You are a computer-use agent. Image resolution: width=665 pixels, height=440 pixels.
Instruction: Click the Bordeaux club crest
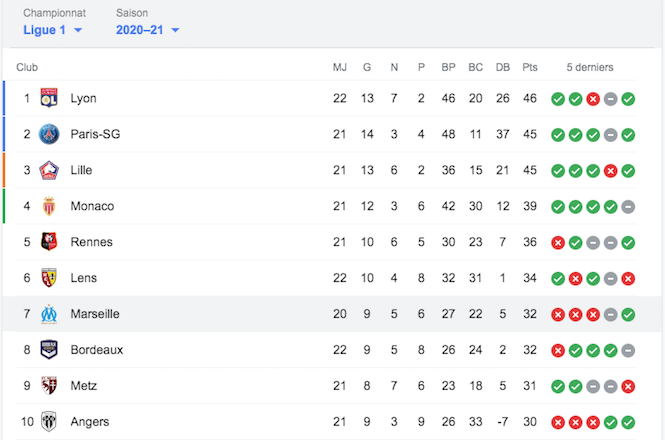click(x=49, y=350)
